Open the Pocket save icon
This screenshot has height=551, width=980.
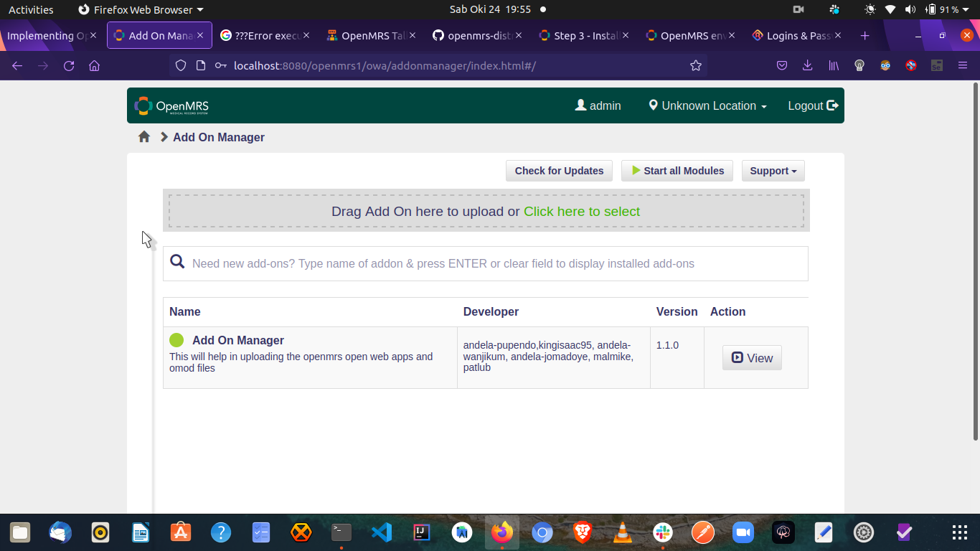click(782, 65)
